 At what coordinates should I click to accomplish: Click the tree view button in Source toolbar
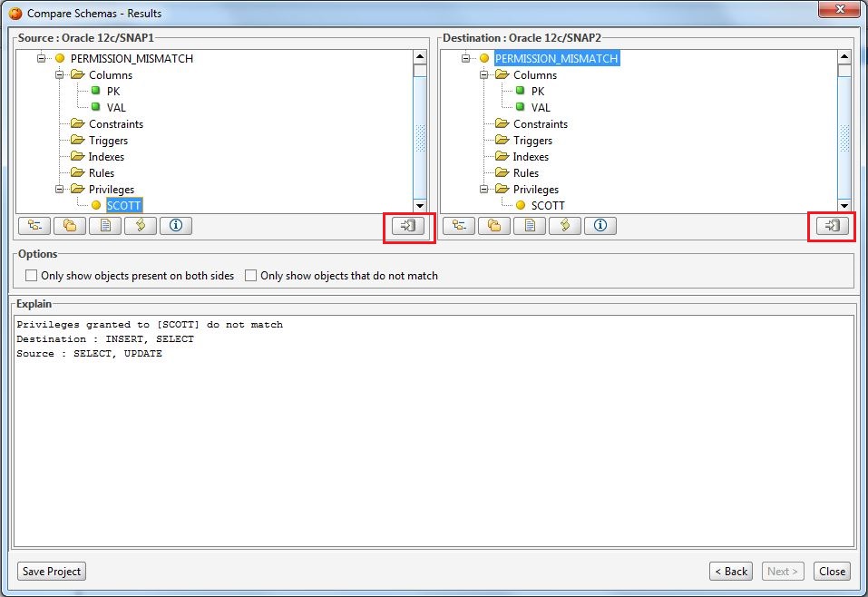click(x=34, y=225)
